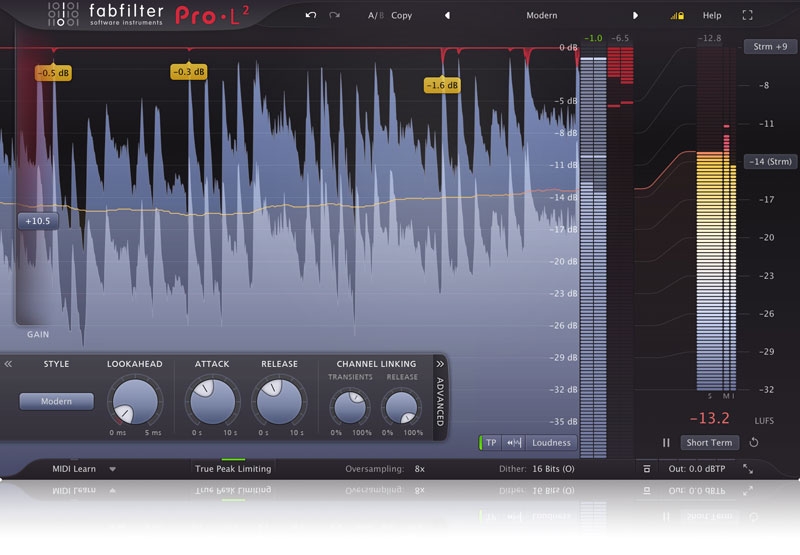The height and width of the screenshot is (555, 800).
Task: Toggle the TP true peak metering button
Action: click(490, 442)
